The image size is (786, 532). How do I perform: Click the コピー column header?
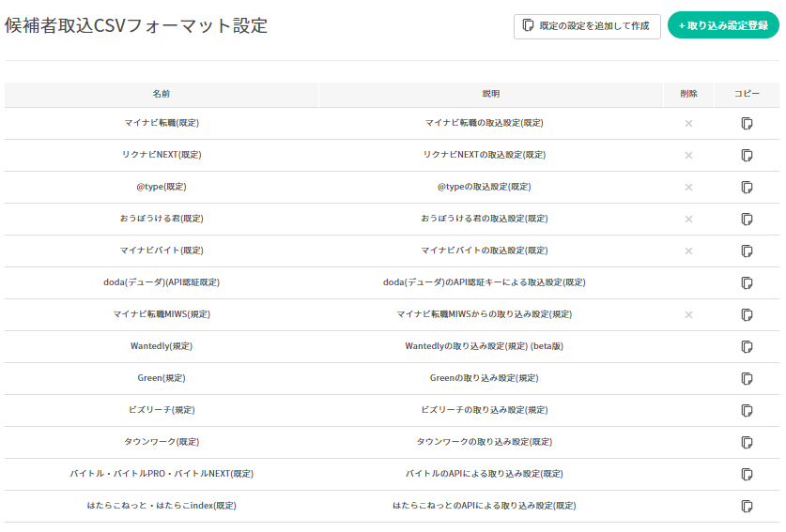pos(747,94)
